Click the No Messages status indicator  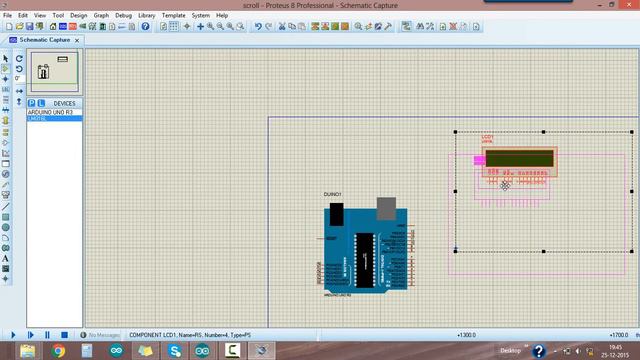click(x=100, y=335)
